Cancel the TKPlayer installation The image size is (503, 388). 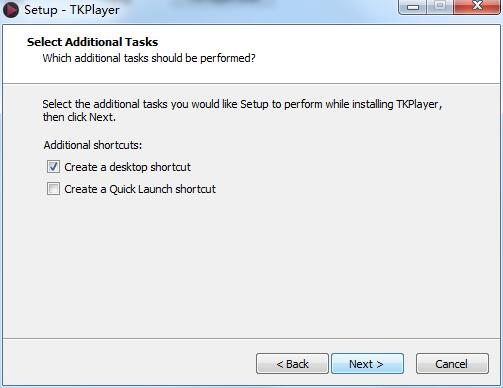click(452, 364)
